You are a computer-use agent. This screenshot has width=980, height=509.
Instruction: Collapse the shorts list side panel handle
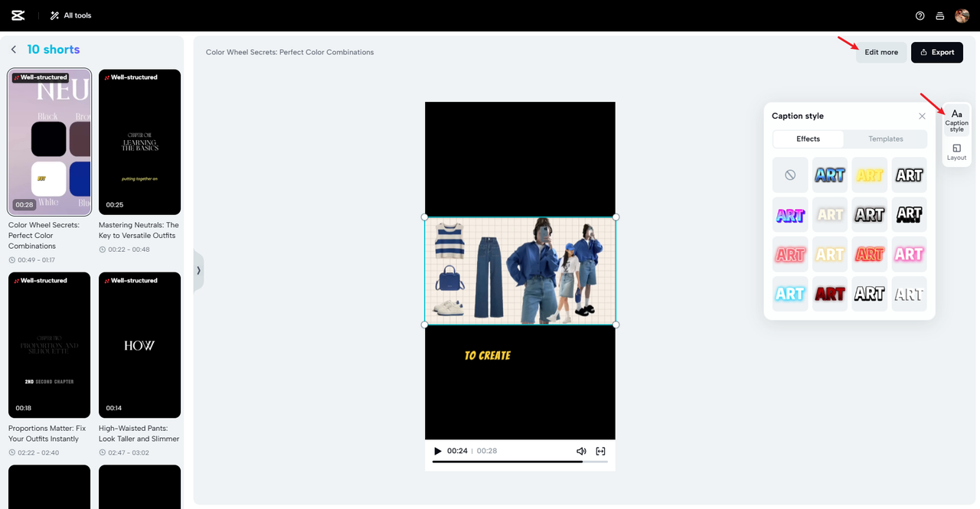[x=198, y=270]
